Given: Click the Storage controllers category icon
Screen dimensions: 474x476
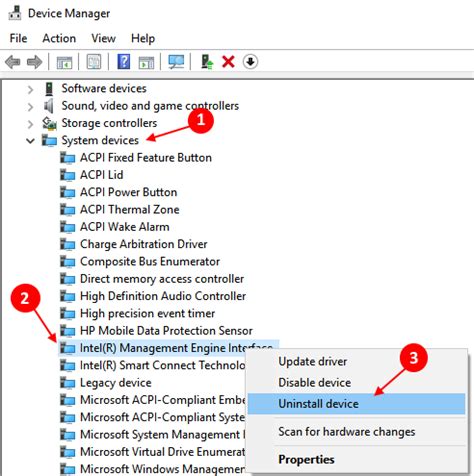Looking at the screenshot, I should (49, 123).
